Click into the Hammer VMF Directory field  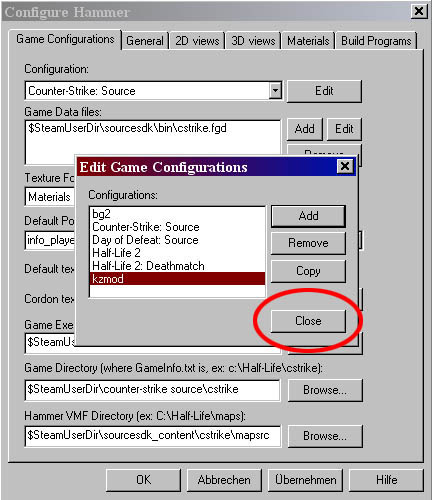[x=153, y=435]
